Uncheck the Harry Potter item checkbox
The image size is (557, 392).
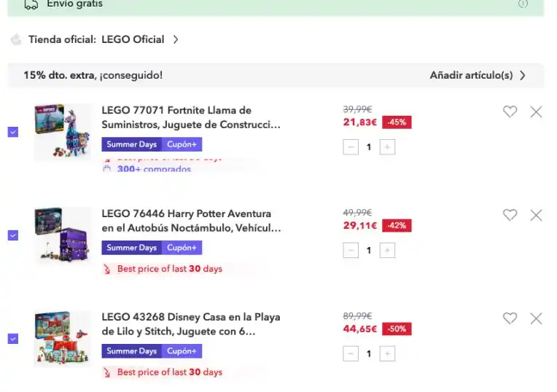pos(13,235)
